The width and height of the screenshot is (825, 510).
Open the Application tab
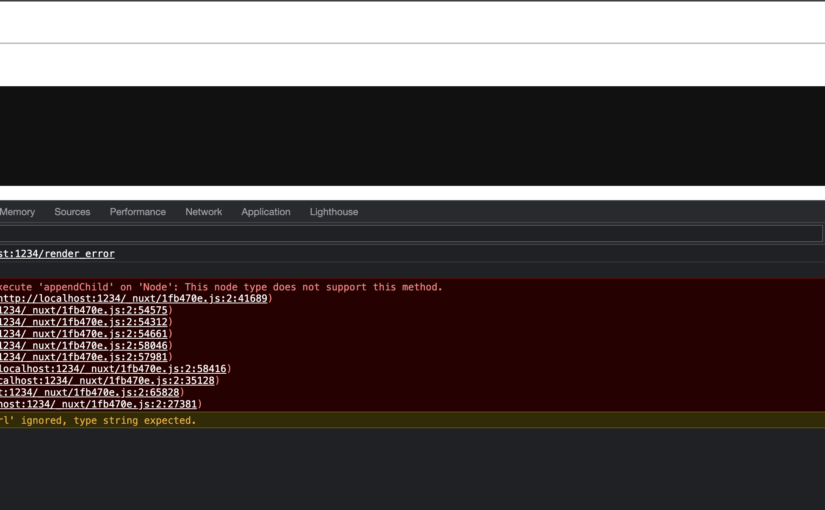coord(266,212)
